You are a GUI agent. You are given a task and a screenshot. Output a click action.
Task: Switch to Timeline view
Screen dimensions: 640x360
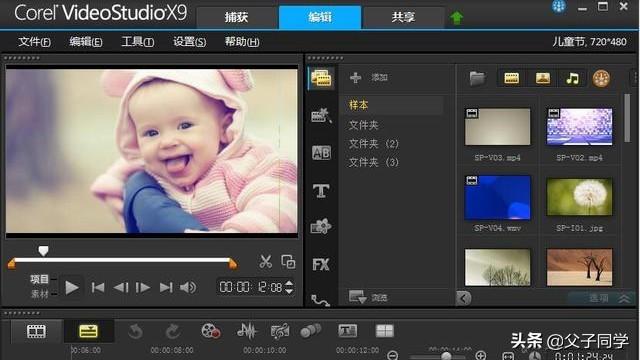[x=89, y=331]
